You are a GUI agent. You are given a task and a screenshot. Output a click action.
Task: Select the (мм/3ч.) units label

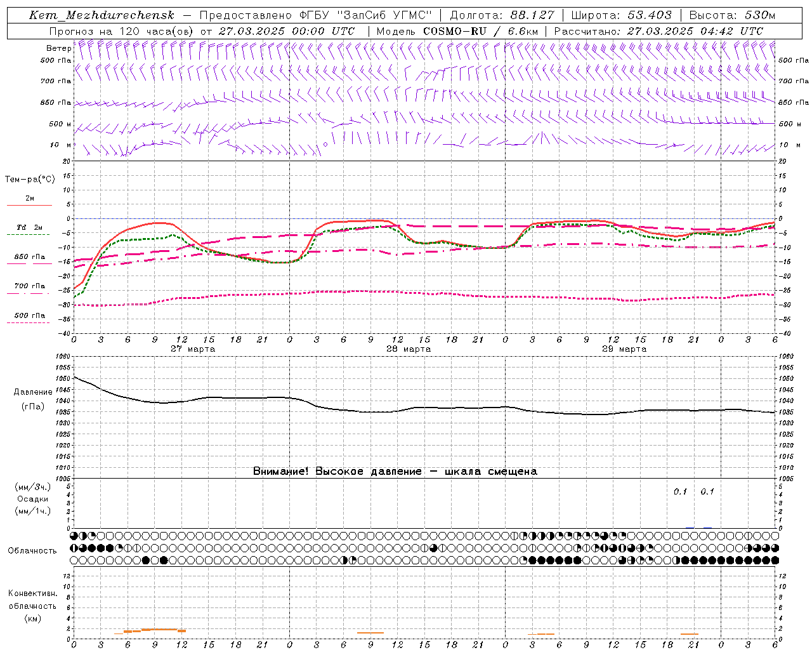click(33, 487)
